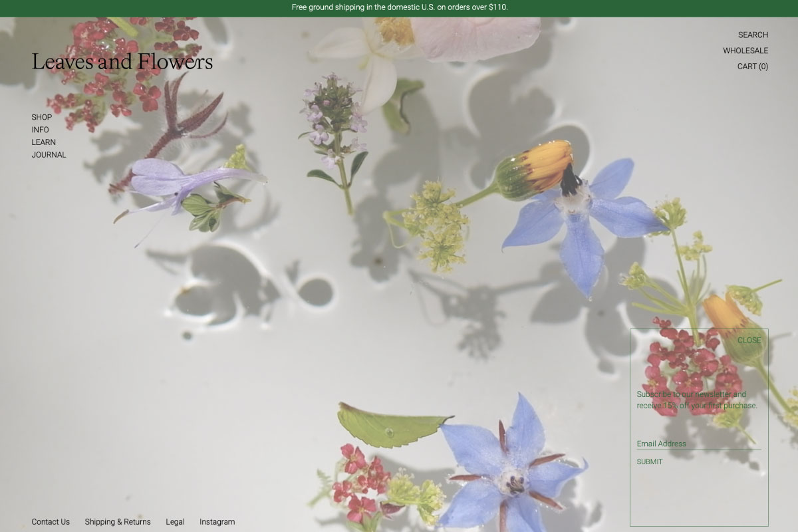The image size is (798, 532).
Task: Close the newsletter signup popup
Action: (749, 340)
